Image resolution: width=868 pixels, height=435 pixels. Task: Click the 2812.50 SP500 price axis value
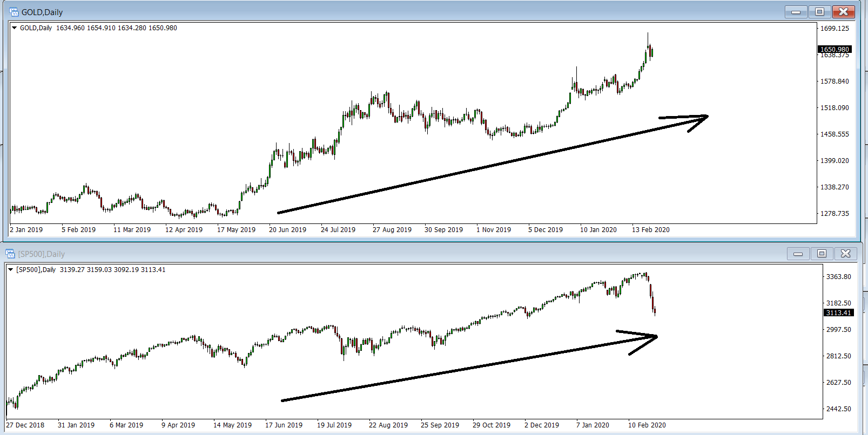pos(838,356)
